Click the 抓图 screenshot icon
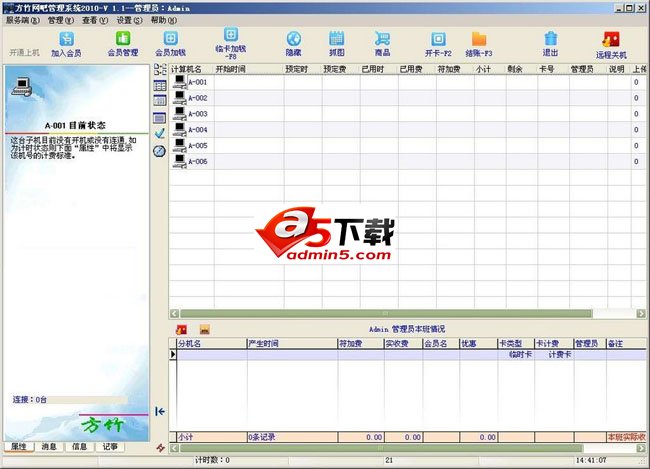Screen dimensions: 650x469 click(x=337, y=44)
